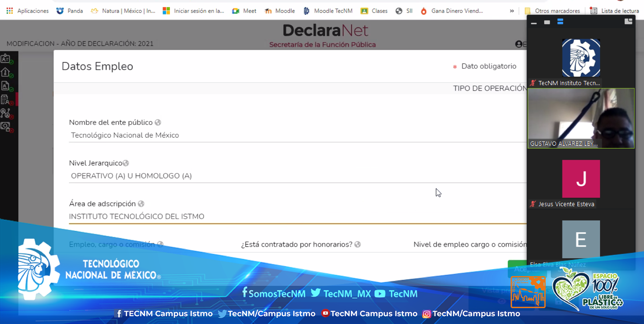This screenshot has height=324, width=644.
Task: Click muted mic icon next to Jesus Vicente Esteva
Action: [533, 204]
